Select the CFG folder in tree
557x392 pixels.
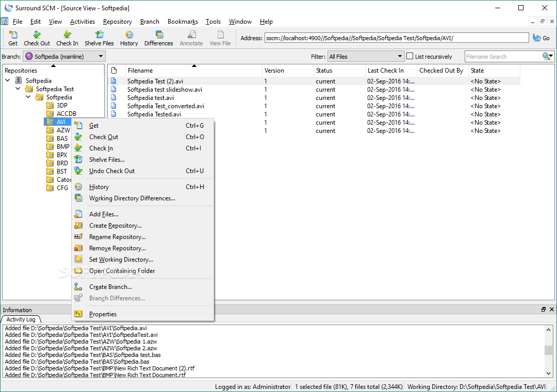[57, 188]
